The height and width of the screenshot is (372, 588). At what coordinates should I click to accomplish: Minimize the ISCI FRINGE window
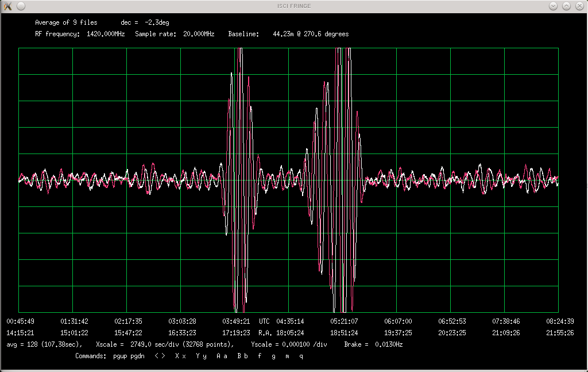(553, 6)
